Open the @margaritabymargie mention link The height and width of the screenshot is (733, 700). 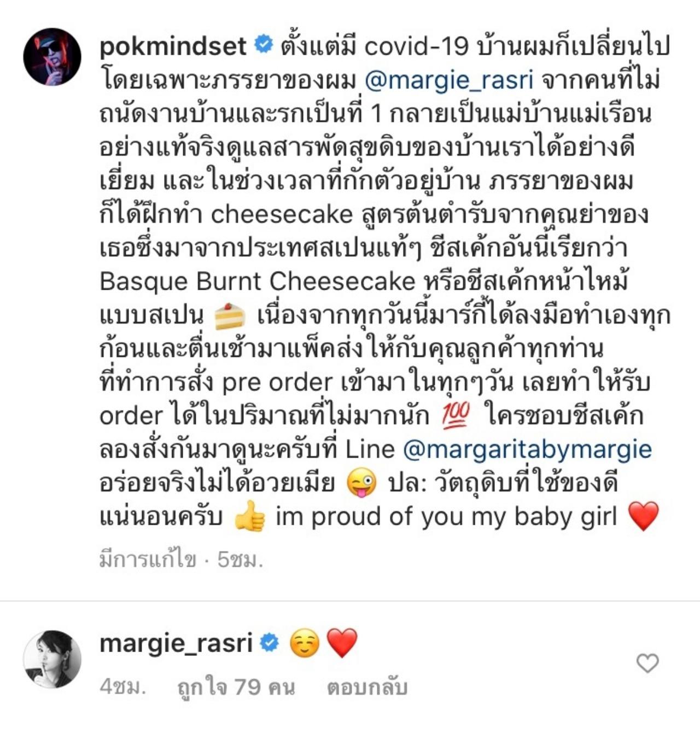click(x=527, y=450)
